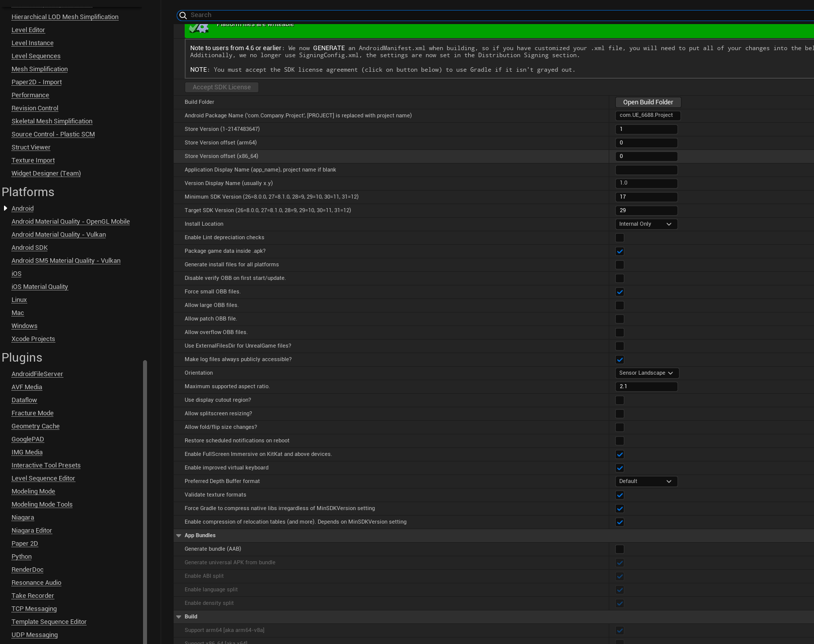Select Level Editor in the sidebar
Screen dimensions: 814x644
(x=28, y=30)
